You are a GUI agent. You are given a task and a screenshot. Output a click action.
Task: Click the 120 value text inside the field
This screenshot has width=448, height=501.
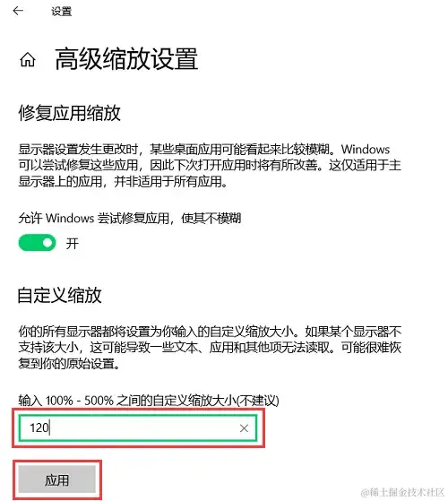coord(39,428)
